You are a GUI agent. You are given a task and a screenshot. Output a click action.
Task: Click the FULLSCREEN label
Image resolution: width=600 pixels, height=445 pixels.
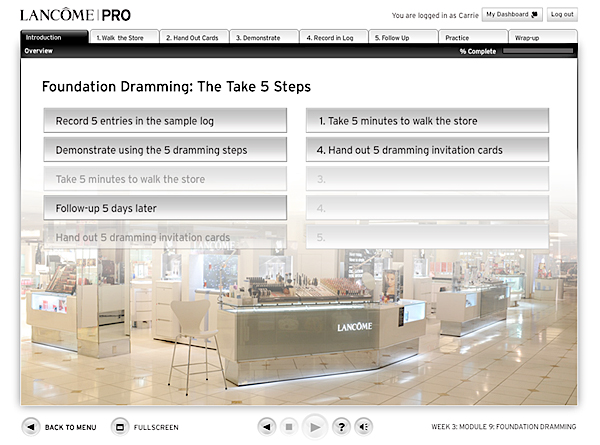(x=156, y=427)
